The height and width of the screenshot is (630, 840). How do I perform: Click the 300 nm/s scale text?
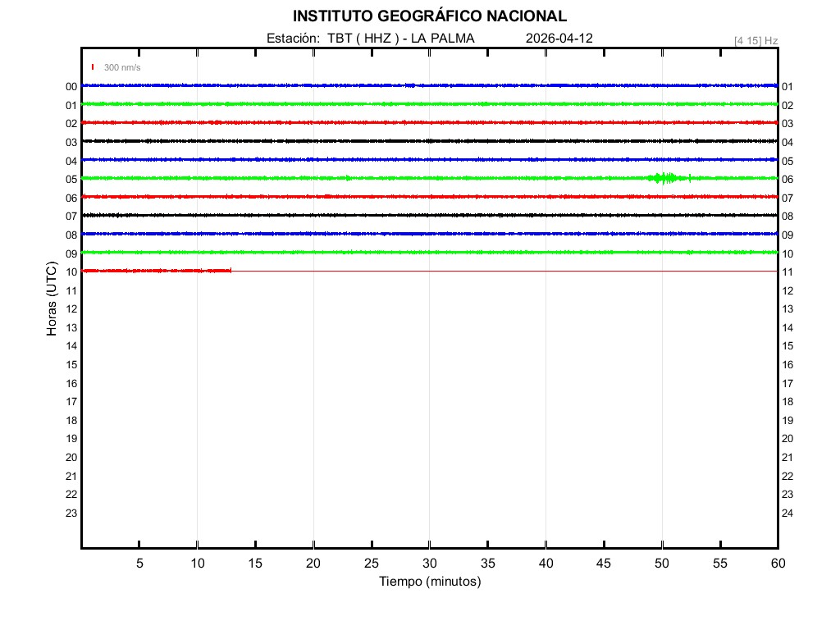point(122,67)
